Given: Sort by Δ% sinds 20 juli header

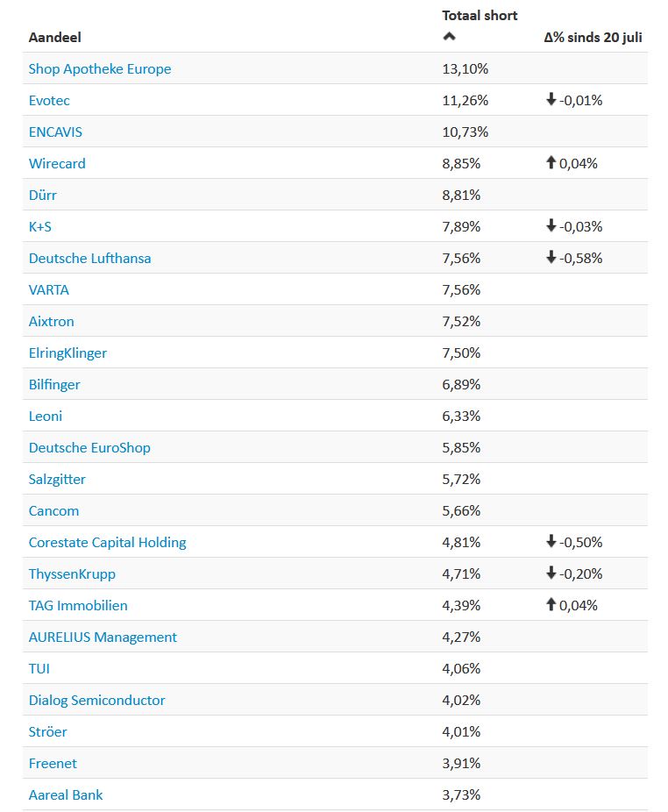Looking at the screenshot, I should [x=594, y=38].
